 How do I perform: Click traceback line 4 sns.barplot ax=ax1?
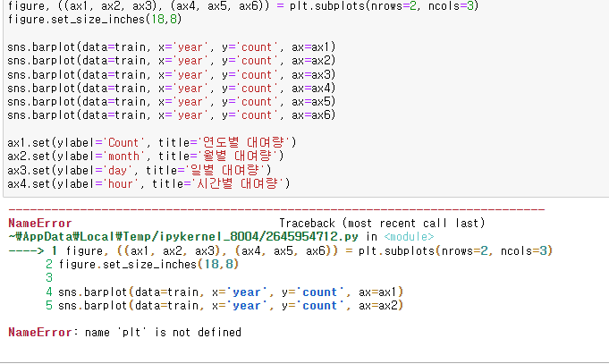pos(224,292)
